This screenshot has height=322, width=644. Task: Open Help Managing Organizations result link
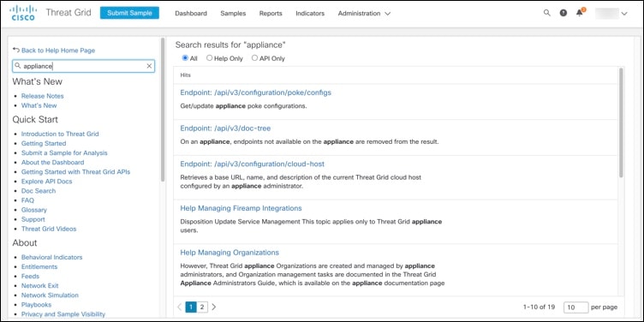coord(230,253)
